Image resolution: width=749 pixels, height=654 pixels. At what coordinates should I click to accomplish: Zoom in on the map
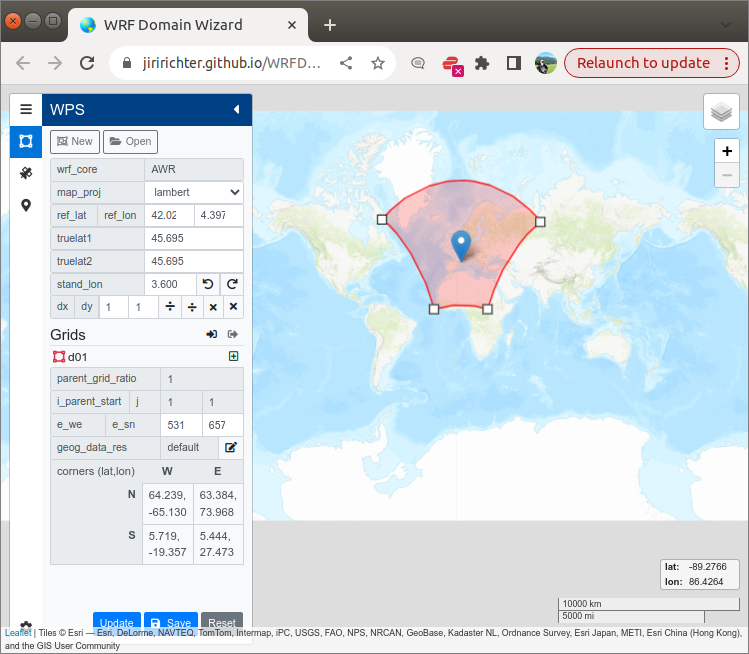click(x=727, y=152)
